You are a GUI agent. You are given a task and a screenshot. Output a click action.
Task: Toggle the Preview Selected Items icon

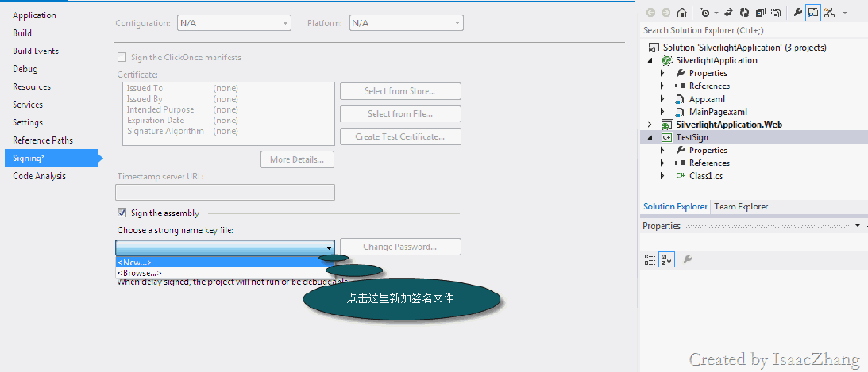pos(813,13)
